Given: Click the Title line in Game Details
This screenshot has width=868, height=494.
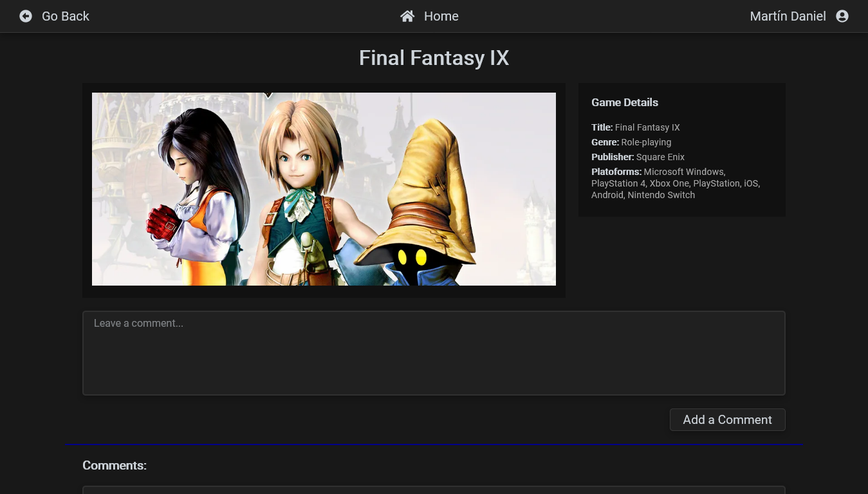Looking at the screenshot, I should click(635, 127).
